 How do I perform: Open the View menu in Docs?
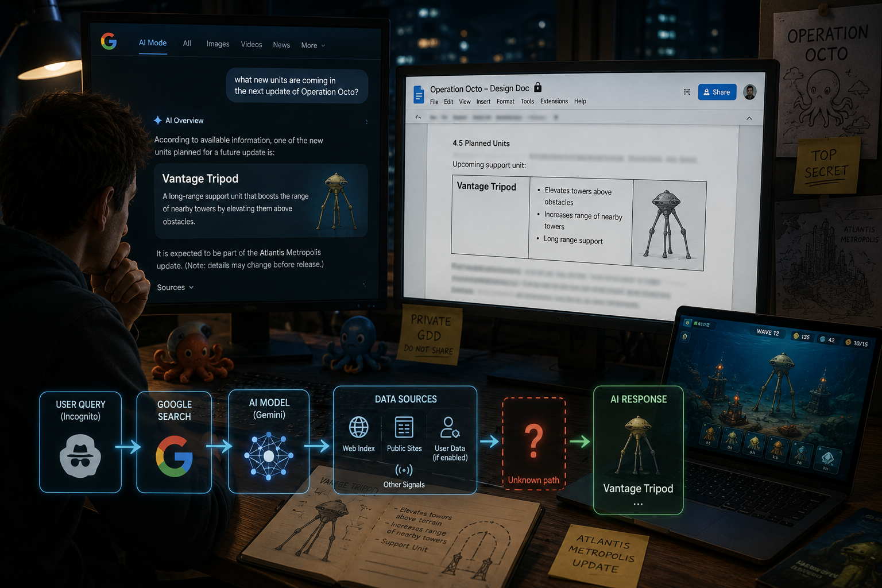465,102
